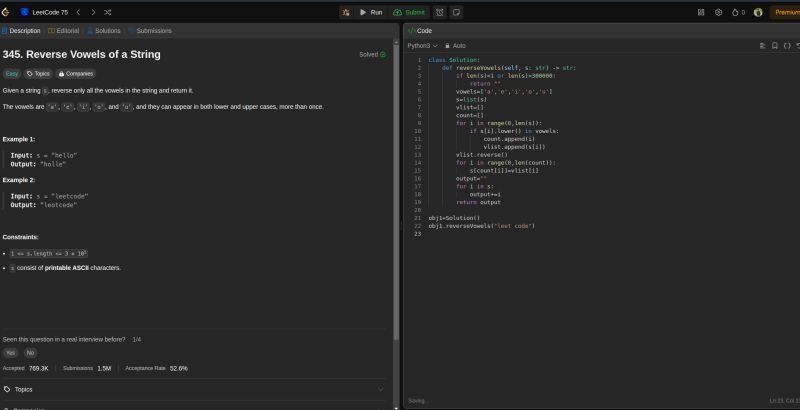Click the curly braces icon in code toolbar
Screen dimensions: 800x410
(x=787, y=45)
